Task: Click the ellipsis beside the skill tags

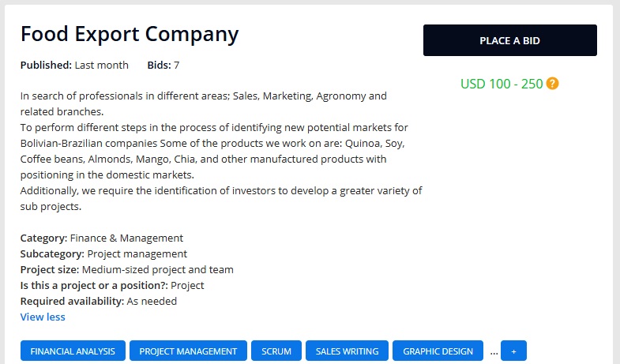Action: coord(494,351)
